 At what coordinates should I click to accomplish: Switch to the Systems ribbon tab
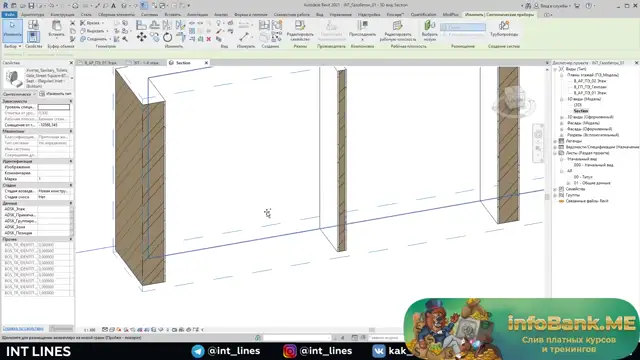(x=149, y=15)
